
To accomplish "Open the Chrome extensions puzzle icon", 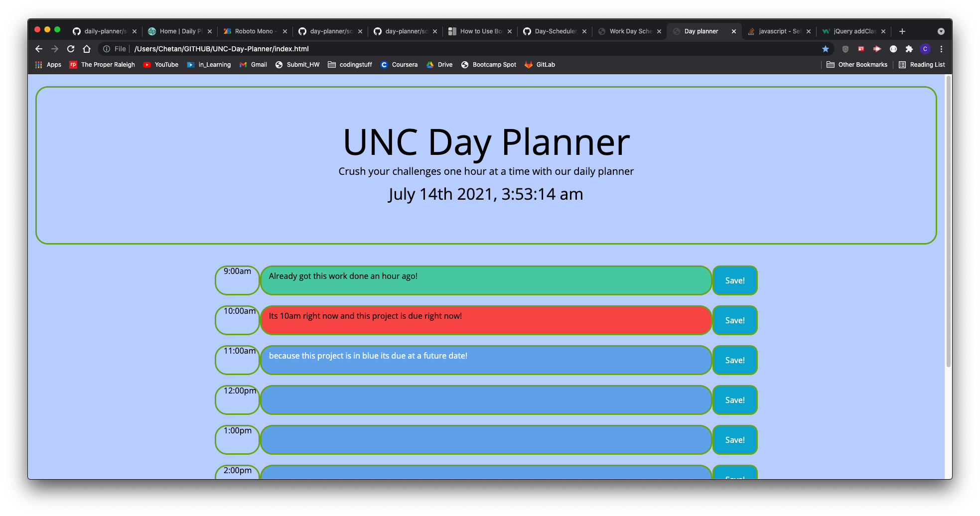I will pyautogui.click(x=909, y=49).
